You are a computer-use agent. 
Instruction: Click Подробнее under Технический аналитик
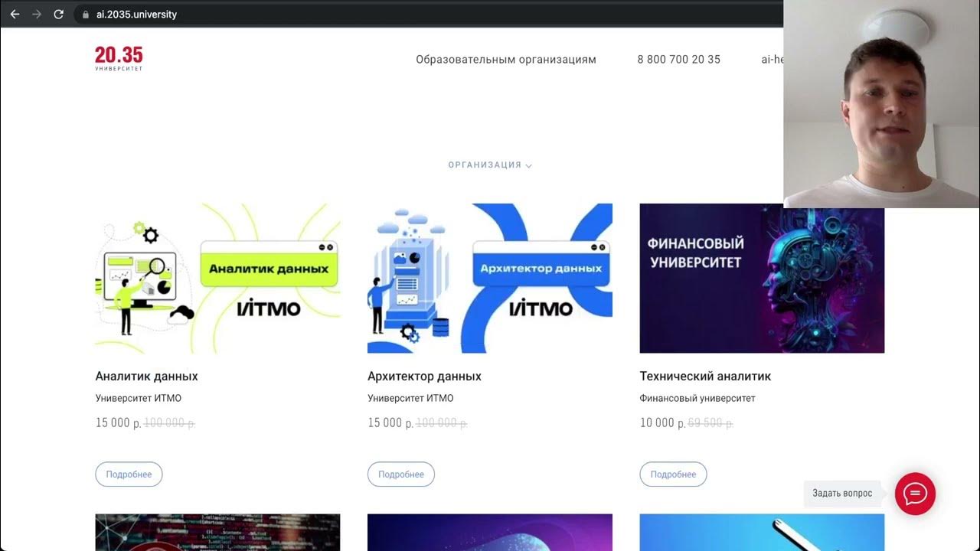[673, 474]
